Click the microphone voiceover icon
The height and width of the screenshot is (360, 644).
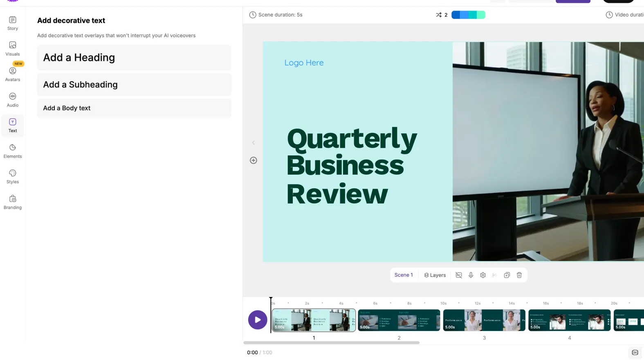471,275
